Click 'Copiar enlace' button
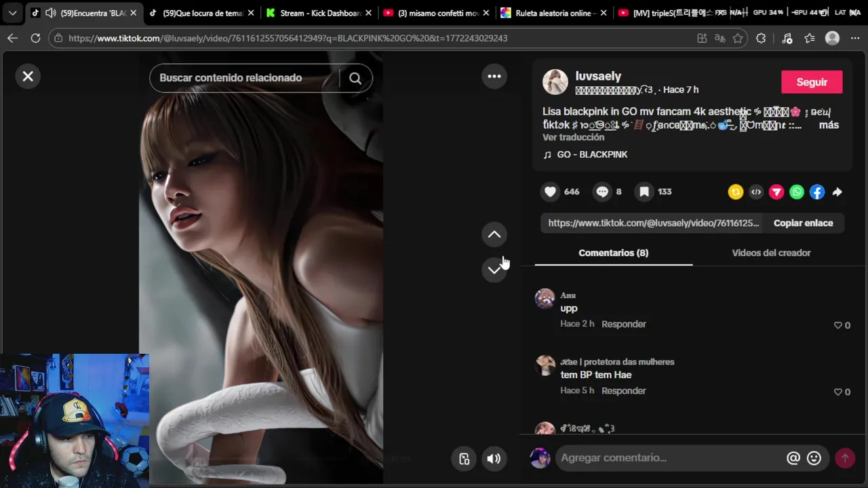868x488 pixels. [x=803, y=223]
